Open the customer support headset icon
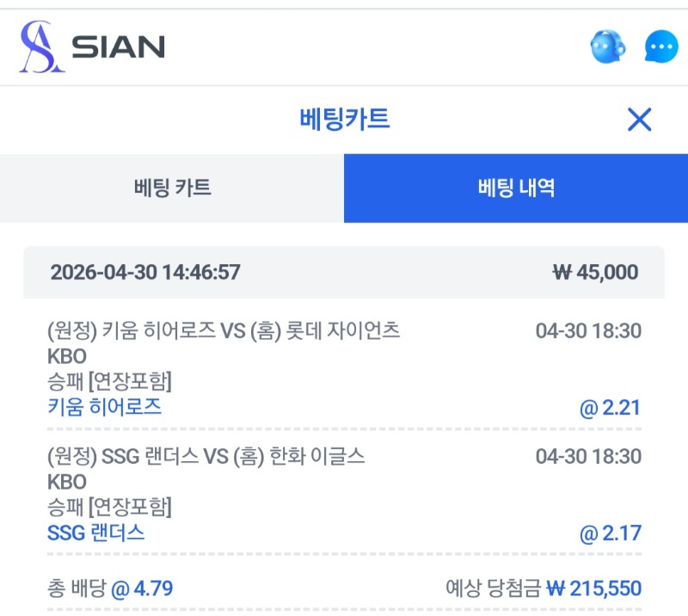 pyautogui.click(x=608, y=46)
